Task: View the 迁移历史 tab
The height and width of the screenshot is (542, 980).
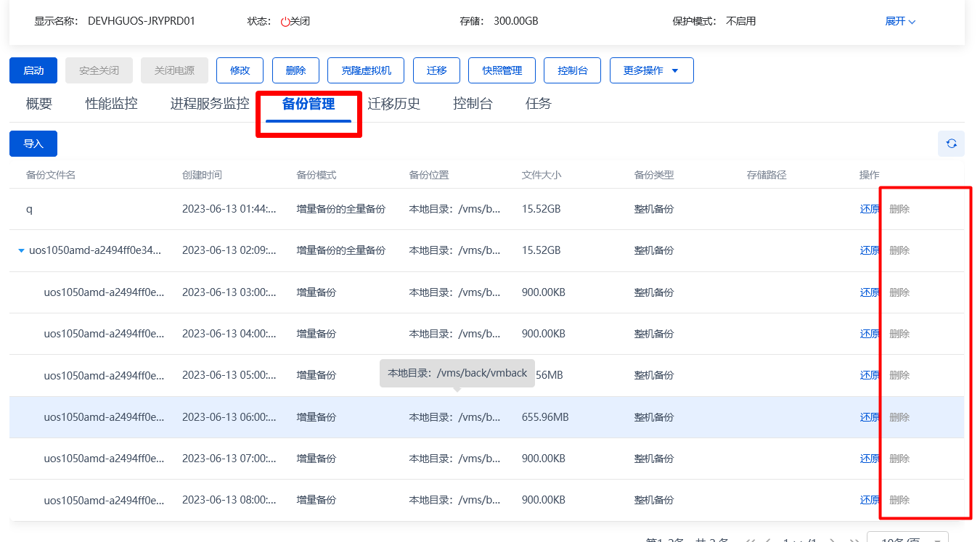Action: point(394,104)
